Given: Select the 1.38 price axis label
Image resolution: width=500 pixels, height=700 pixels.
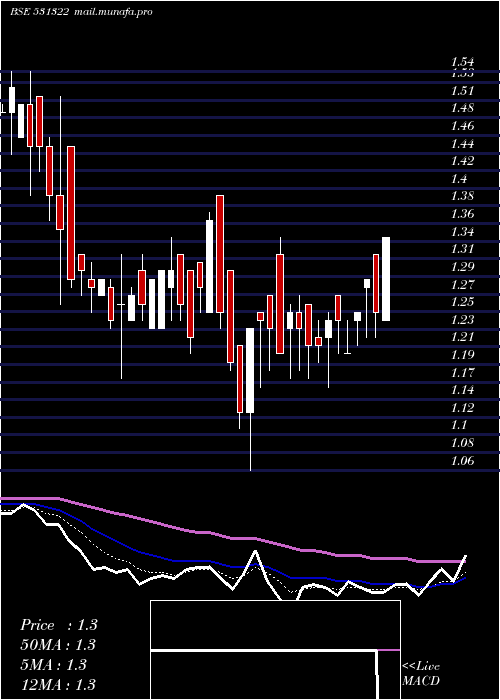Looking at the screenshot, I should [x=462, y=196].
